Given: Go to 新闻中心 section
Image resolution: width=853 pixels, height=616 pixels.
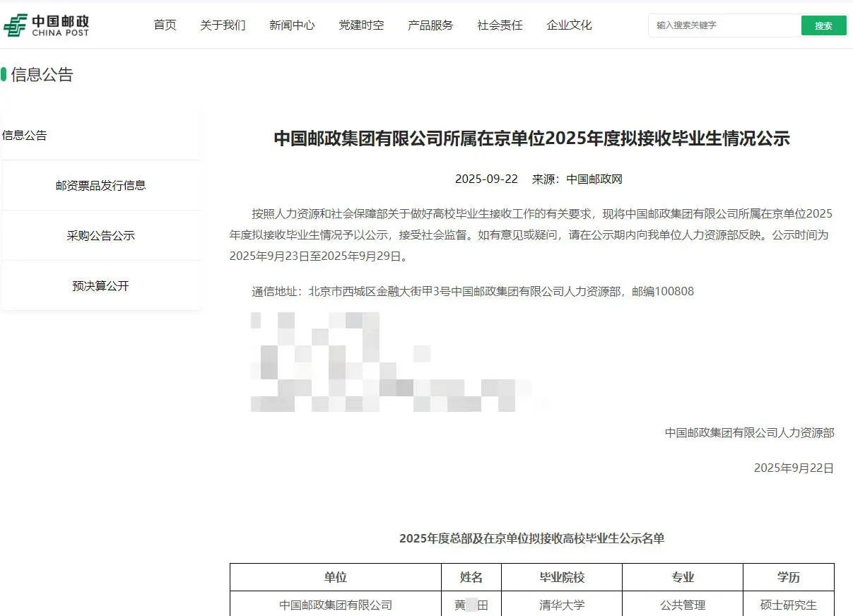Looking at the screenshot, I should coord(292,25).
